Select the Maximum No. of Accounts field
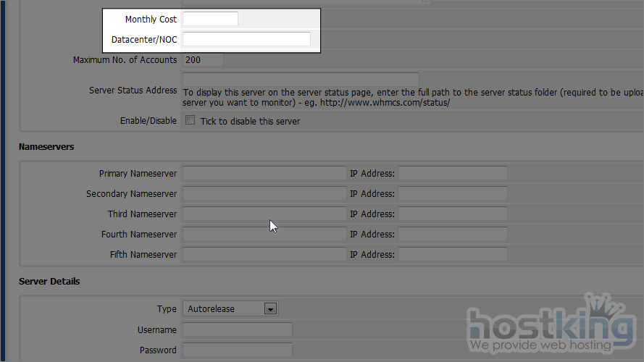Screen dimensions: 644x362 203,60
